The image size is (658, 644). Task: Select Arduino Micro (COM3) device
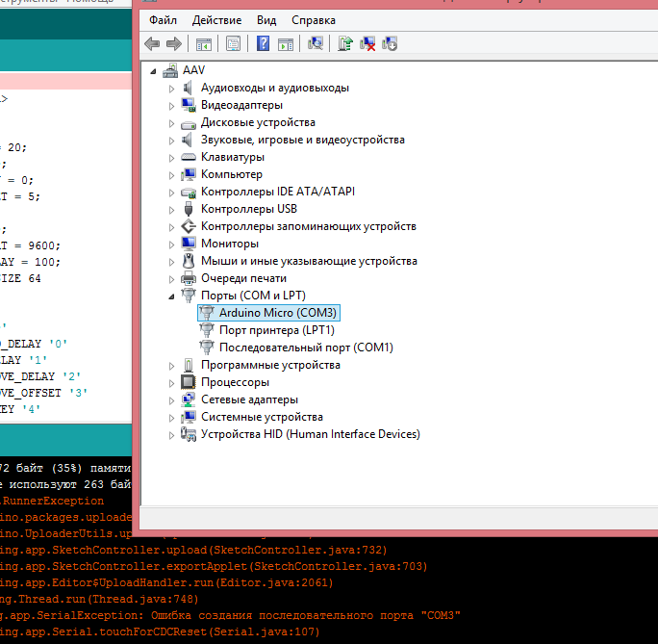point(279,313)
